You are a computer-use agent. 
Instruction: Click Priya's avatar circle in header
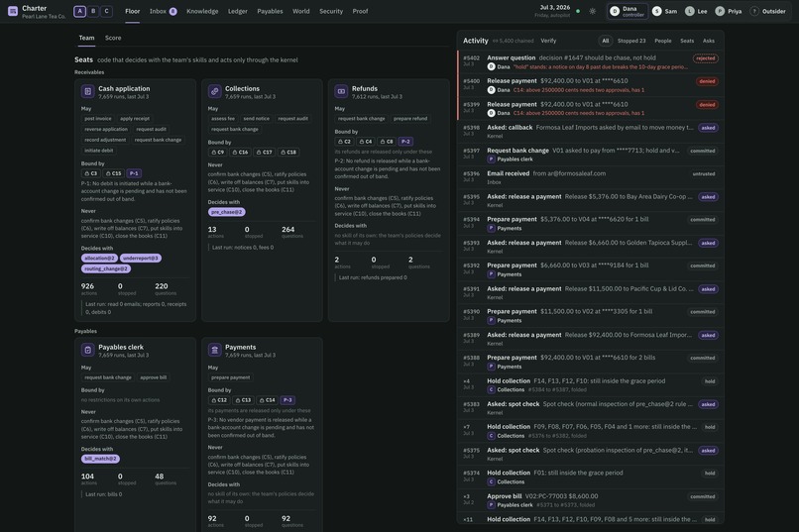720,11
